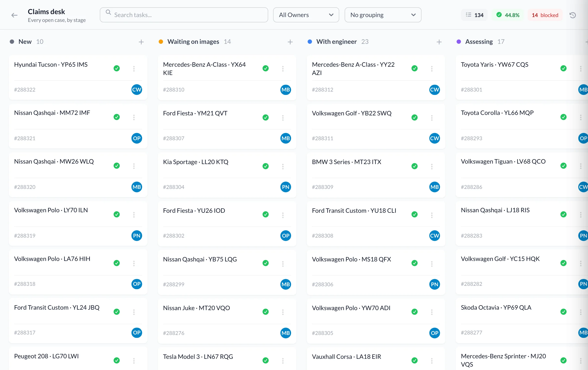The image size is (588, 370).
Task: Open more options for Nissan Juke MT20 VQO
Action: [283, 312]
